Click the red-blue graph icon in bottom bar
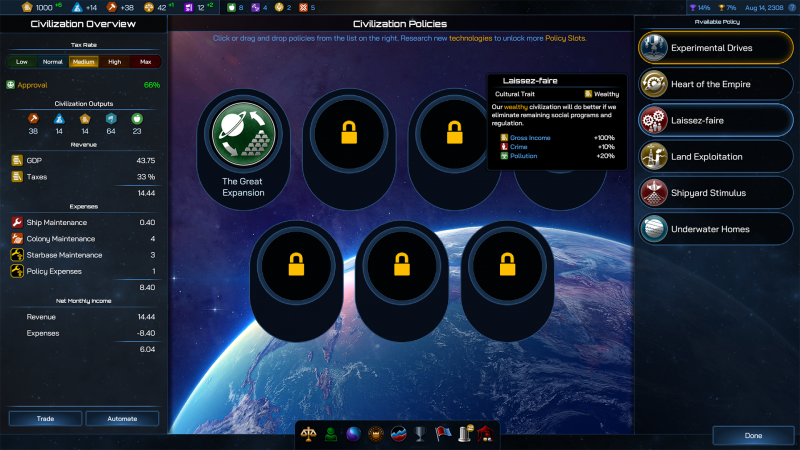The image size is (800, 450). (x=397, y=435)
